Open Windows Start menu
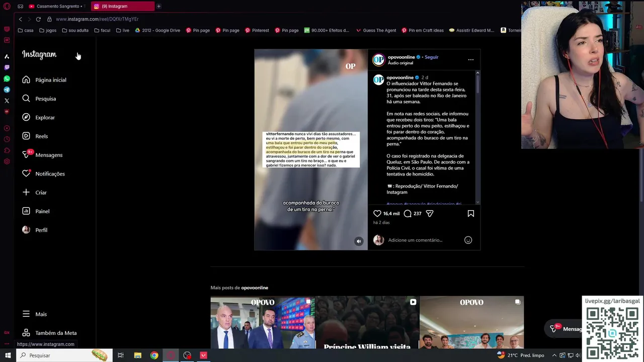 8,355
